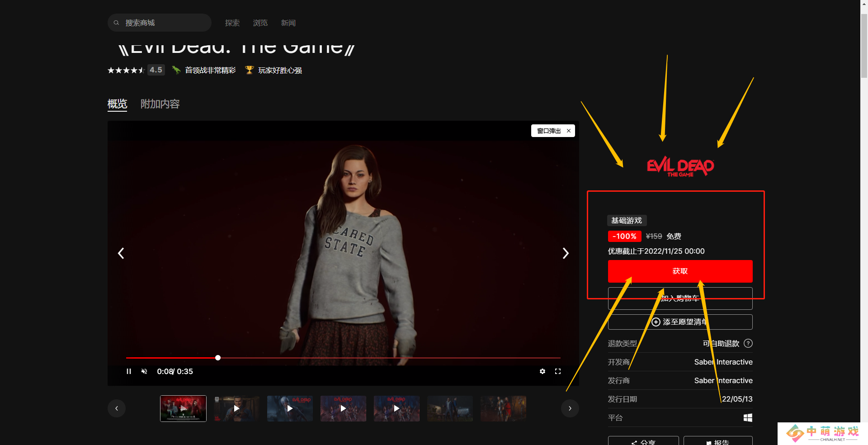
Task: Select the sixth screenshot thumbnail
Action: pyautogui.click(x=450, y=408)
